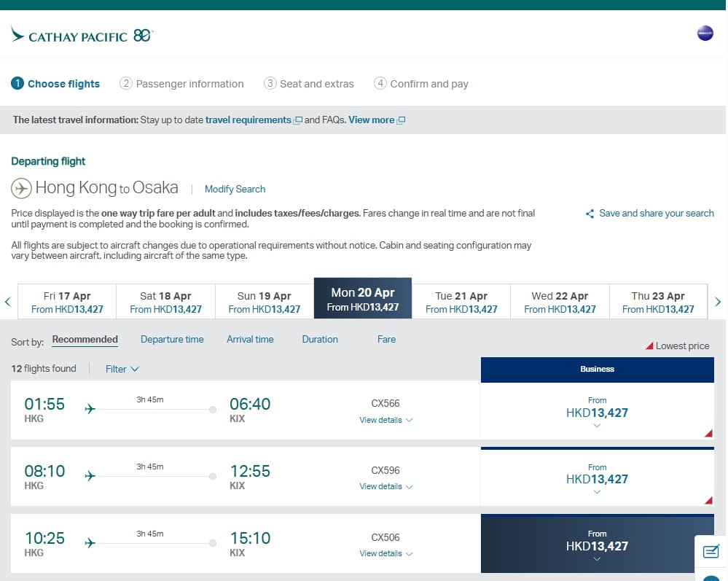
Task: Switch to the Sat 18 Apr date tab
Action: coord(165,300)
